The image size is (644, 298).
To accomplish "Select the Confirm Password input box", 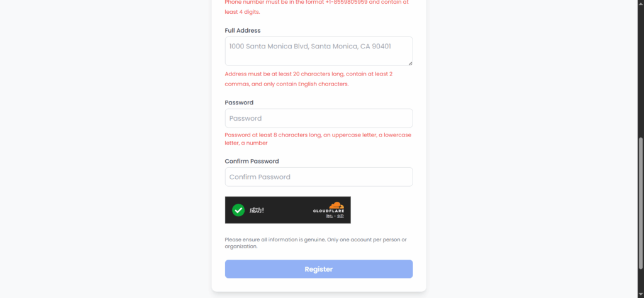I will pyautogui.click(x=318, y=177).
